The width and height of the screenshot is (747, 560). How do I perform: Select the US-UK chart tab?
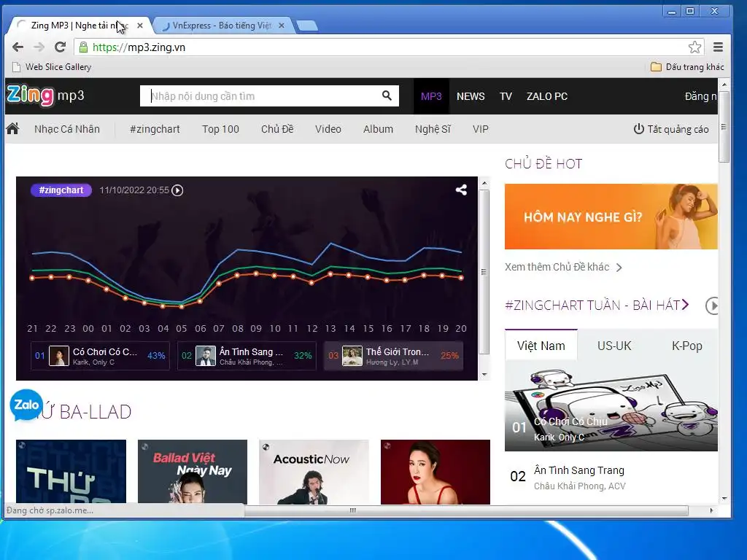point(614,346)
